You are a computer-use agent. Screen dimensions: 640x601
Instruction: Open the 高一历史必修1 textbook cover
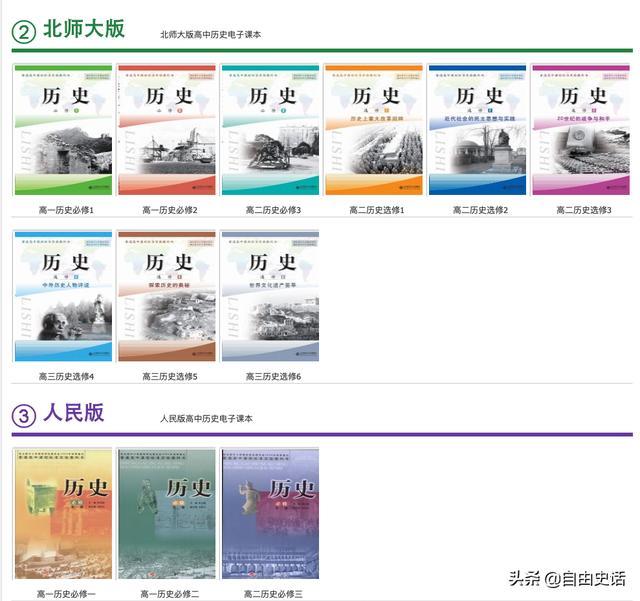pos(63,130)
